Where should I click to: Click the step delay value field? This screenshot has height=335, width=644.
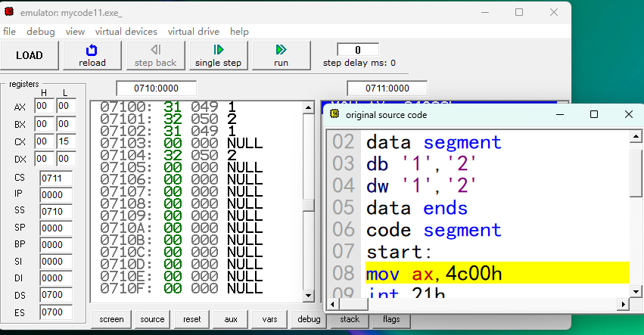tap(358, 50)
